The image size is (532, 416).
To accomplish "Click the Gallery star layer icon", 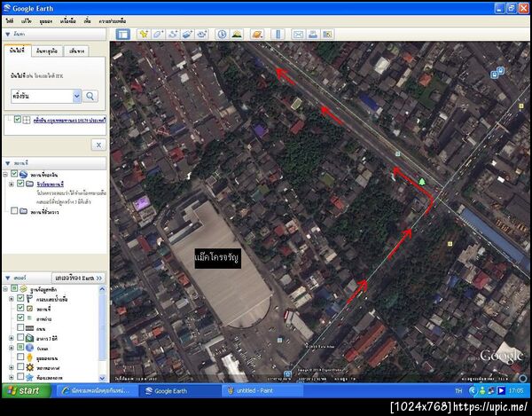I will (29, 377).
